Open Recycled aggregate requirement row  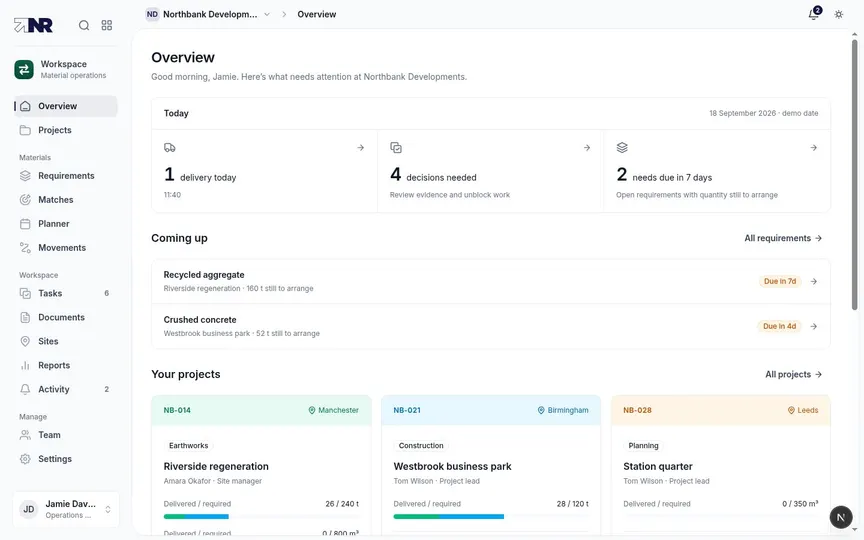pos(490,282)
